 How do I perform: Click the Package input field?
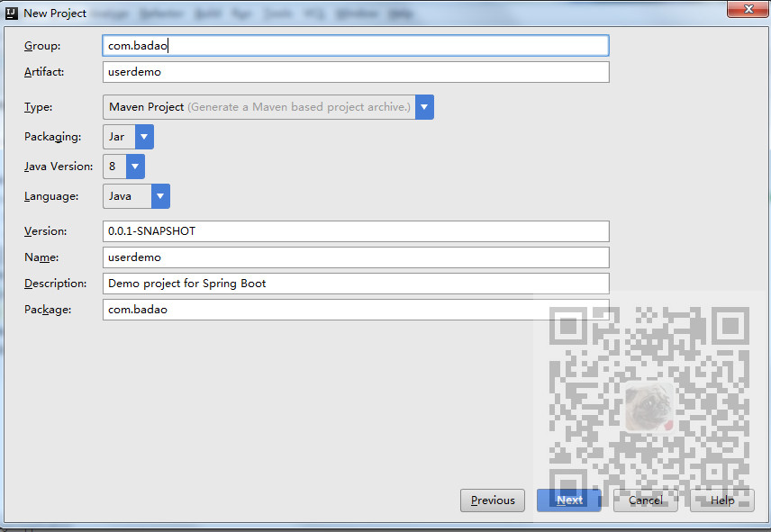356,310
